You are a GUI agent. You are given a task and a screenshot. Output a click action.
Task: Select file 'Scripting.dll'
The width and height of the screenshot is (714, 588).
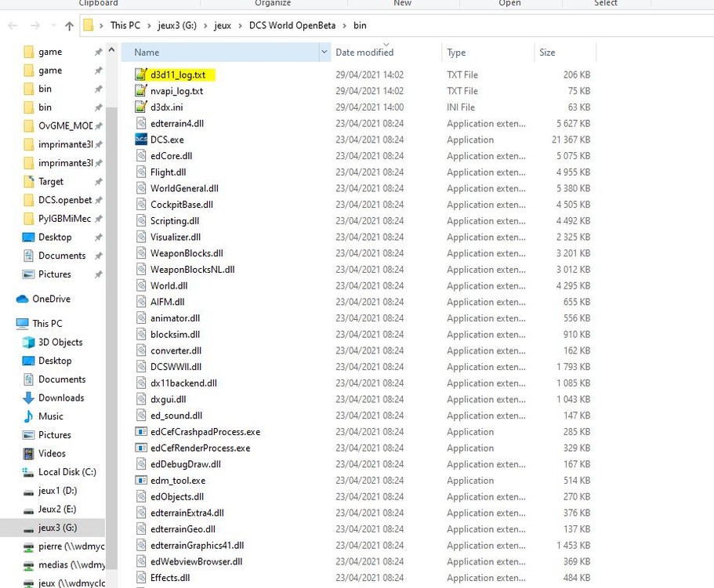pos(175,221)
